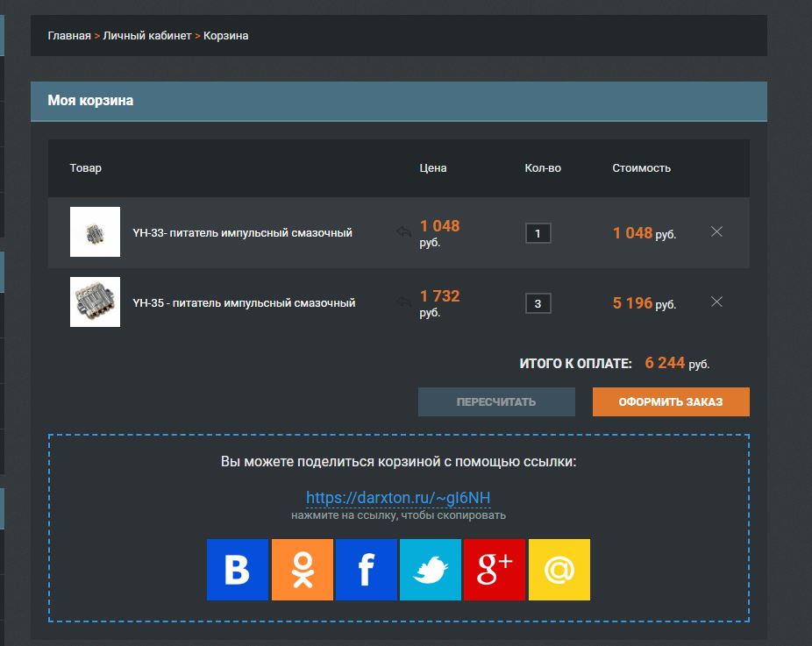Open Личный кабинет breadcrumb
812x646 pixels.
coord(147,36)
